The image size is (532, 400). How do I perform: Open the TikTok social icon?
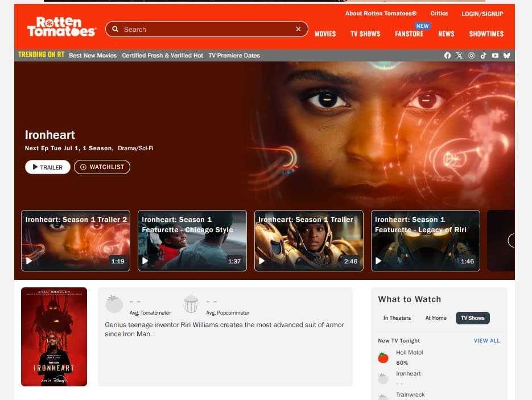(x=483, y=56)
